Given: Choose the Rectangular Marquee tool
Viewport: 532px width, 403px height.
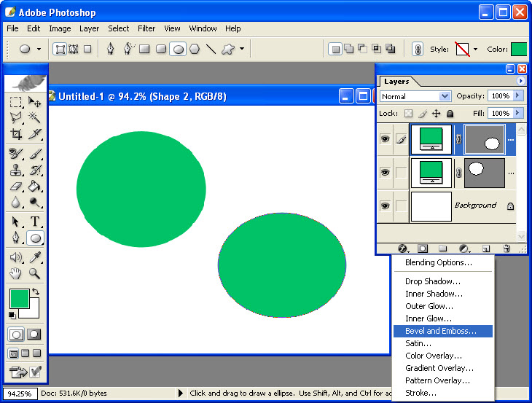Looking at the screenshot, I should (x=16, y=102).
